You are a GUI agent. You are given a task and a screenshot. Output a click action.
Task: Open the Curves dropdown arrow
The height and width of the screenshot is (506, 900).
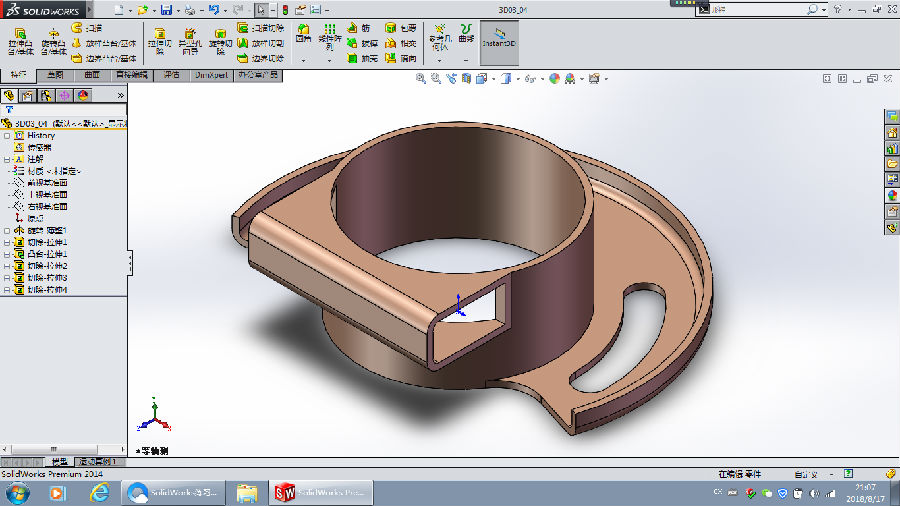(466, 61)
